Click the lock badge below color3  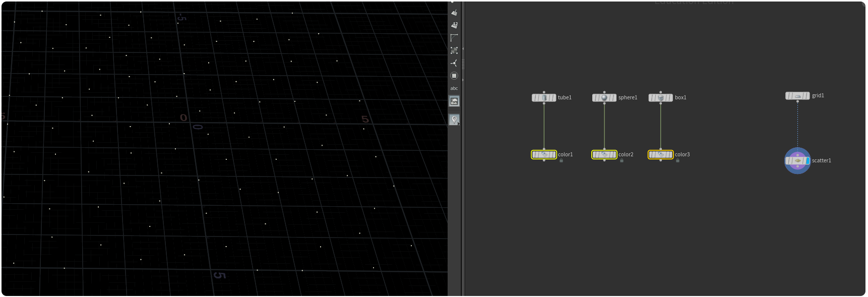(x=677, y=160)
